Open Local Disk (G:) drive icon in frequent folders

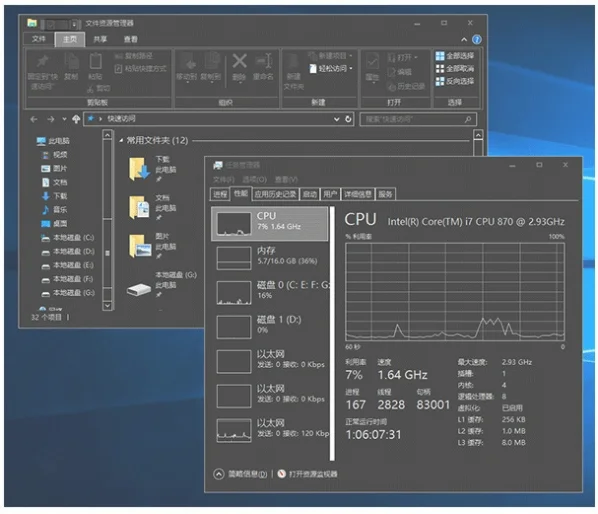tap(139, 289)
